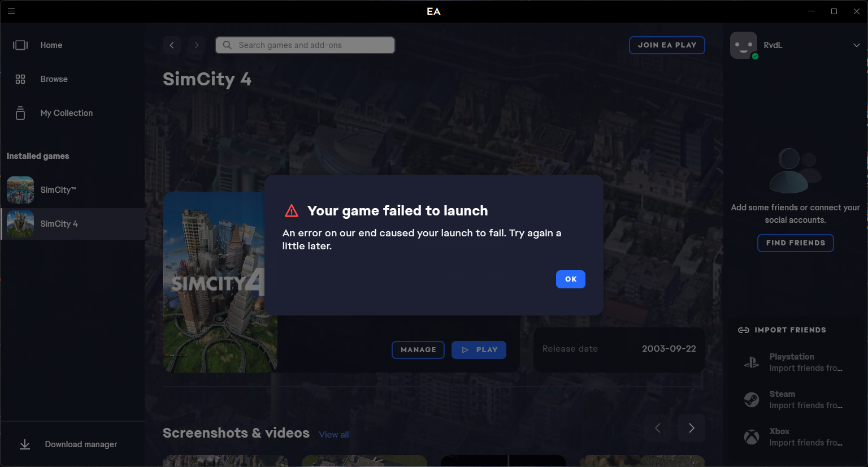Click the PlayStation logo icon
The image size is (868, 467).
coord(752,362)
